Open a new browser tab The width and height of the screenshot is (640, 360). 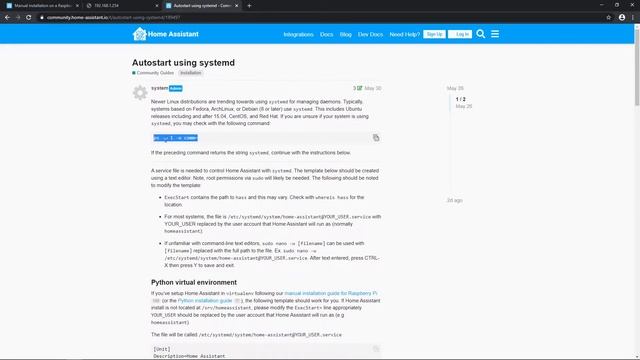click(x=249, y=6)
